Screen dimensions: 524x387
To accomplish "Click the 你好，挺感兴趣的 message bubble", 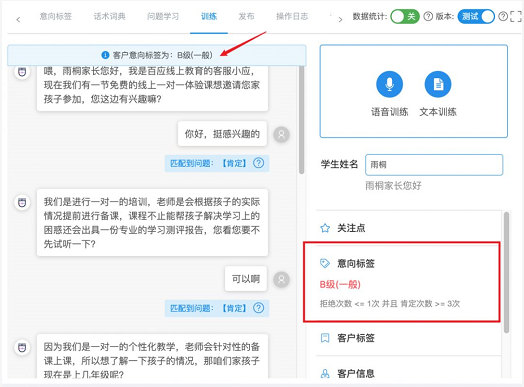I will pos(222,134).
